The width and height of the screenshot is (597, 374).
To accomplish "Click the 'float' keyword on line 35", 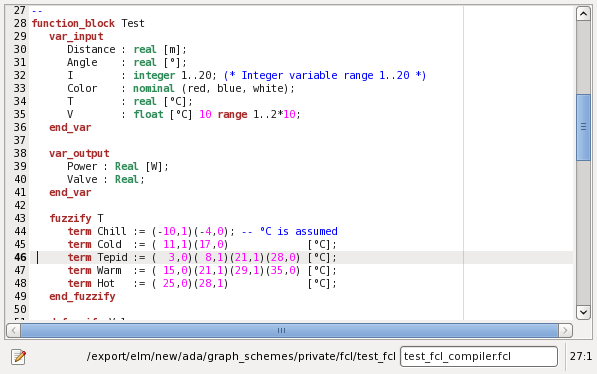I will [148, 114].
